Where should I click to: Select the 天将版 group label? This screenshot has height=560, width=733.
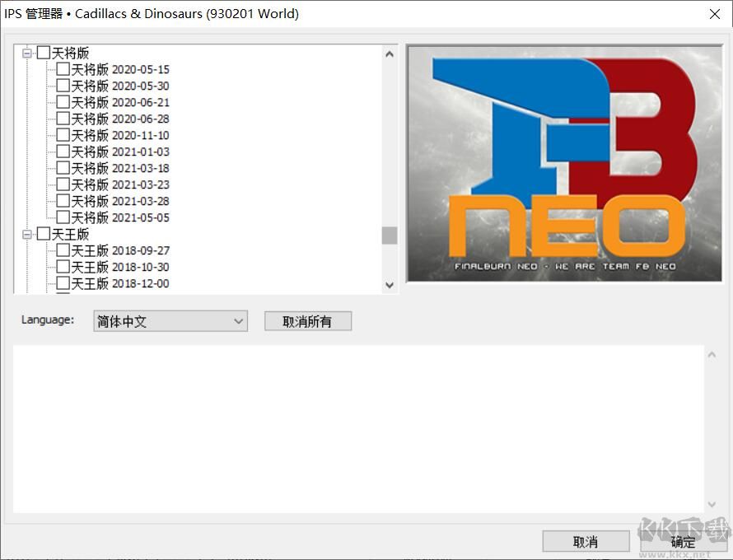[x=70, y=53]
